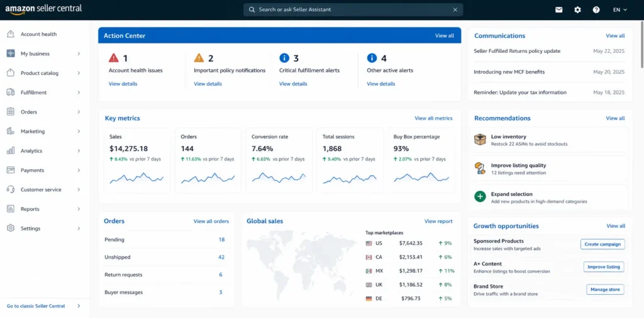Click the Amazon Seller Central logo

point(43,9)
